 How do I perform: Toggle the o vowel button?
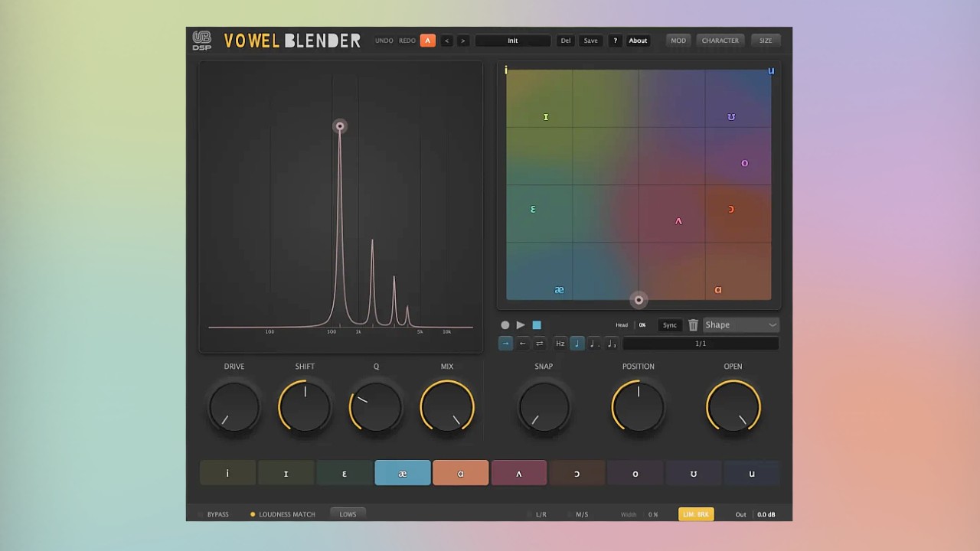635,473
